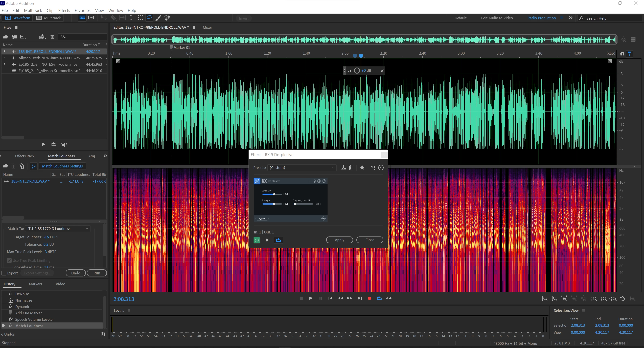
Task: Click the Record button in transport
Action: [369, 298]
